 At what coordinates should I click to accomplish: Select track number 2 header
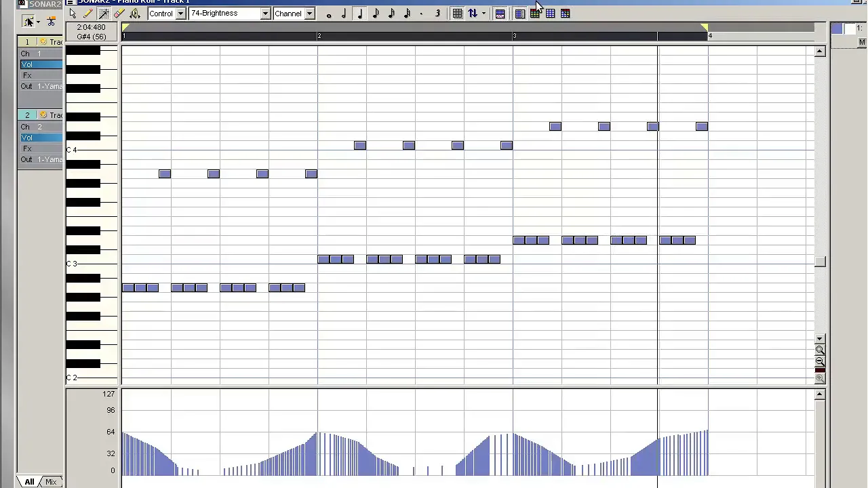pos(27,115)
